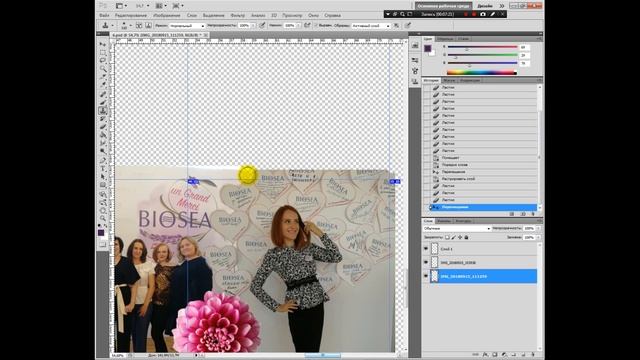Toggle lock transparent pixels
The width and height of the screenshot is (640, 360).
click(x=447, y=237)
